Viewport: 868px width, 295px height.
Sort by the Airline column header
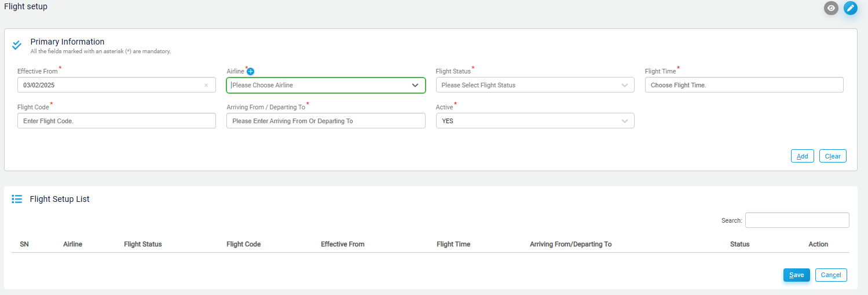[x=73, y=244]
